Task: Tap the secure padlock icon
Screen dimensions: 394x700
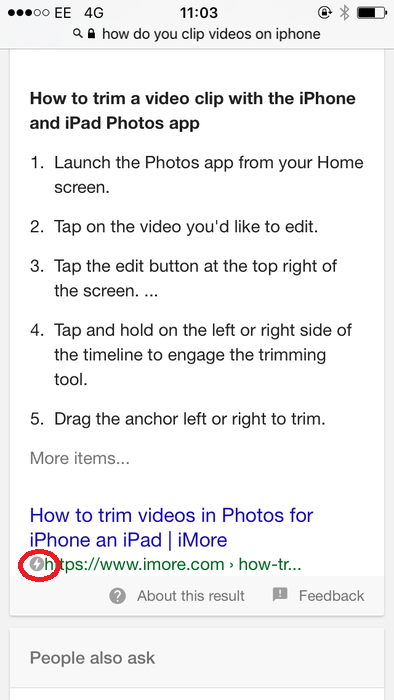Action: click(91, 33)
